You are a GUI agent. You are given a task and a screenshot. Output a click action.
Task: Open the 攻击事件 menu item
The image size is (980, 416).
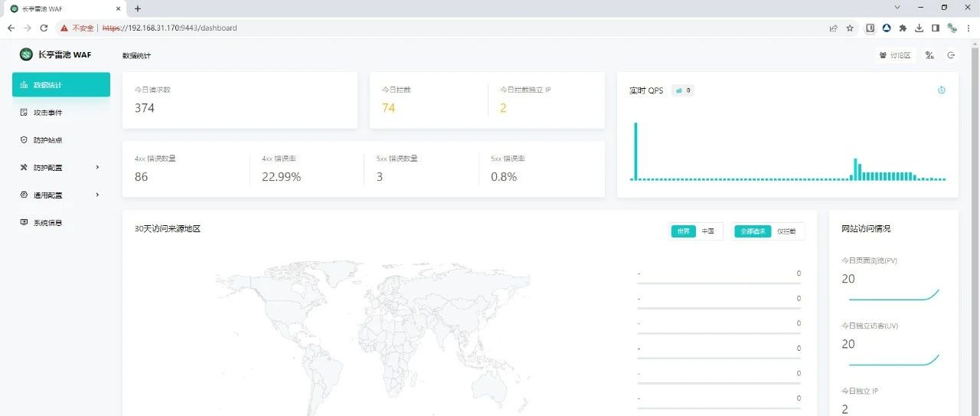coord(61,113)
